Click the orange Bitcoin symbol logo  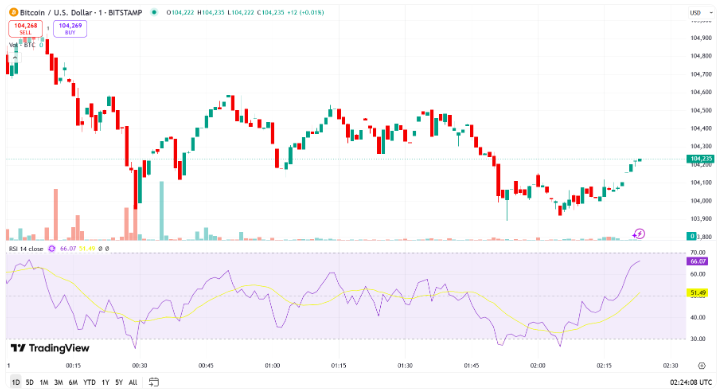point(13,12)
